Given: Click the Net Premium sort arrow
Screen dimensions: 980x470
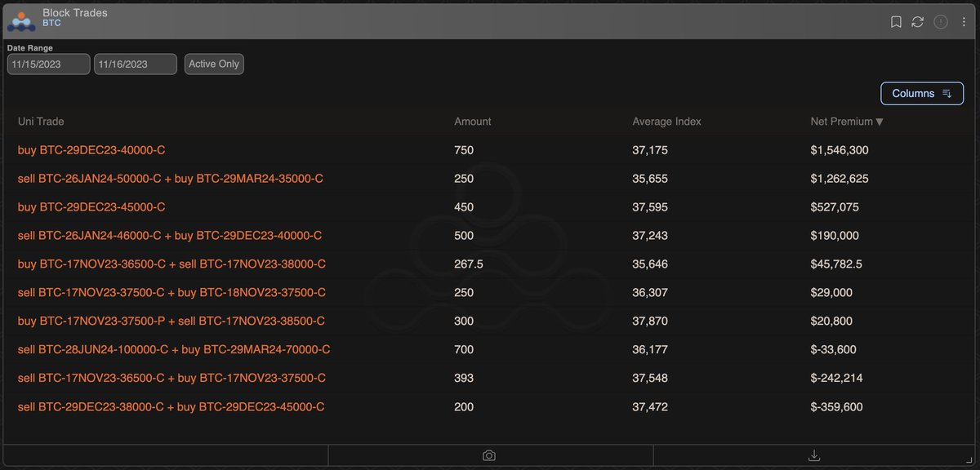Looking at the screenshot, I should coord(880,122).
